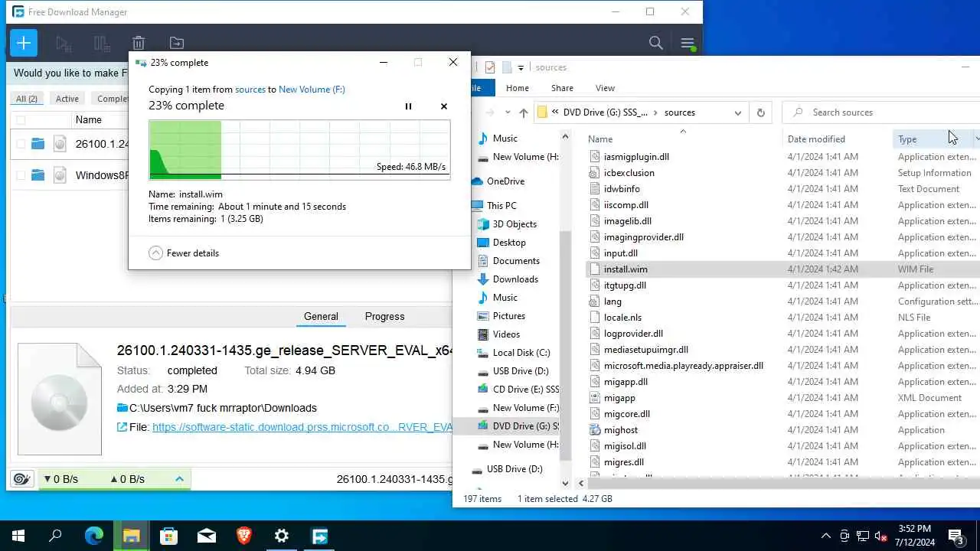Tick the select-all checkbox in FDM list header
The image size is (980, 551).
[21, 120]
